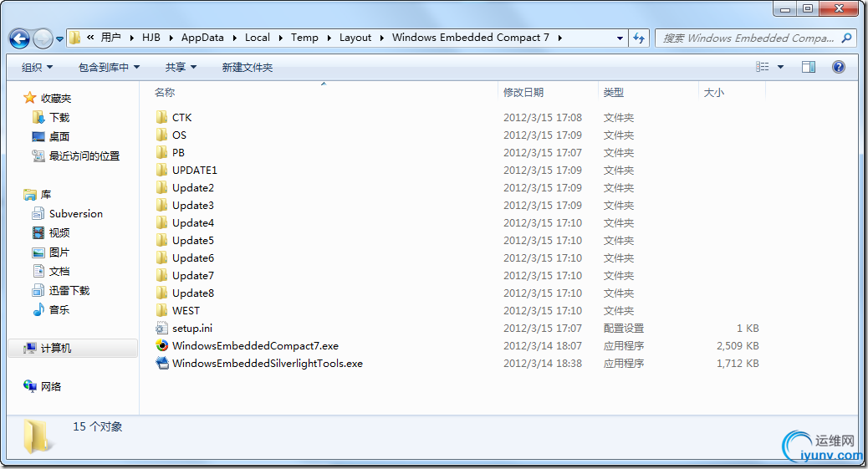Select the CTK folder icon
The width and height of the screenshot is (868, 469).
161,117
